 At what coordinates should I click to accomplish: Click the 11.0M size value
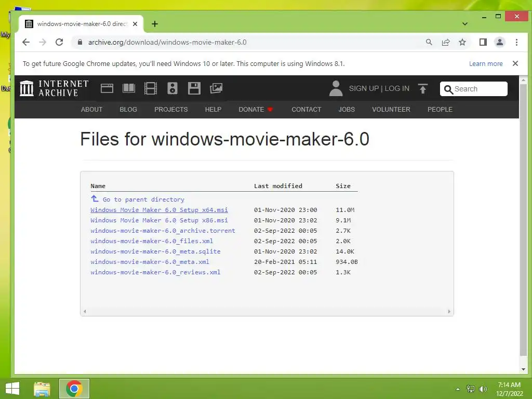pos(345,210)
